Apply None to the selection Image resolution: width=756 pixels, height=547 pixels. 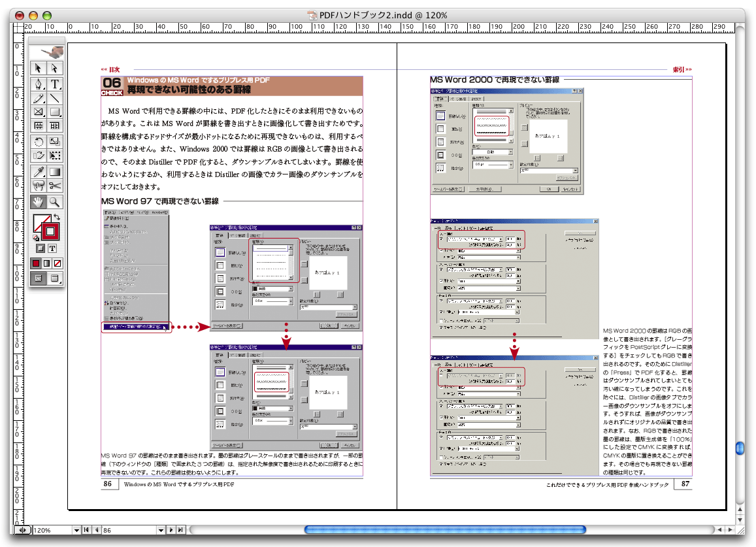click(x=58, y=263)
